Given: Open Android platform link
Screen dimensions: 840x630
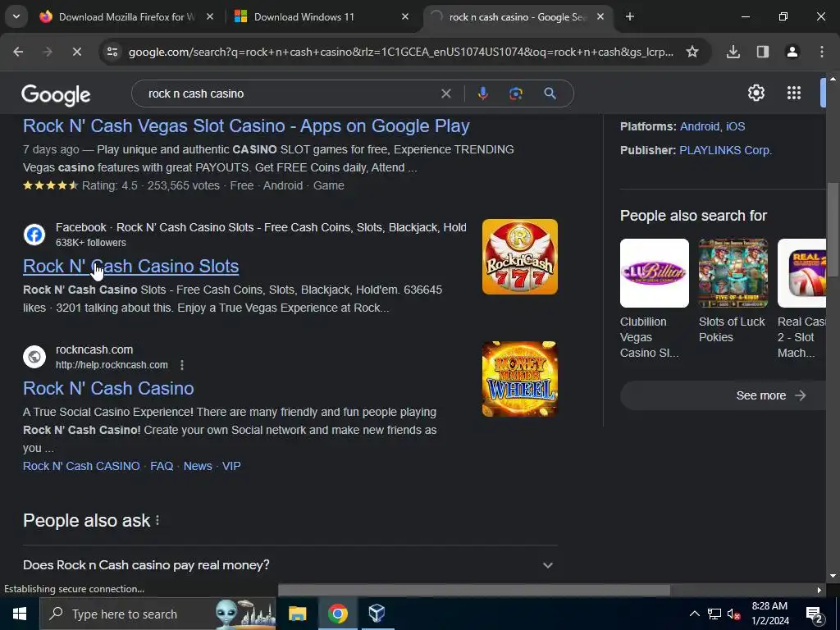Looking at the screenshot, I should [x=700, y=126].
